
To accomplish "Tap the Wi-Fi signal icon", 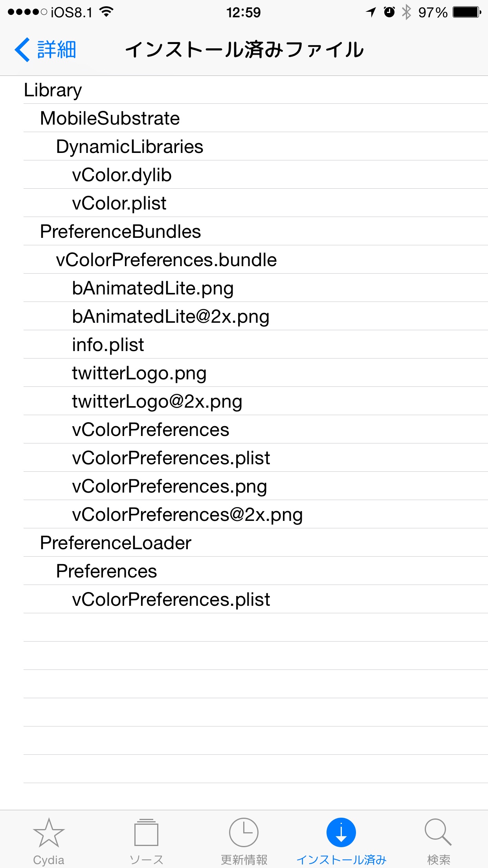I will click(x=106, y=12).
